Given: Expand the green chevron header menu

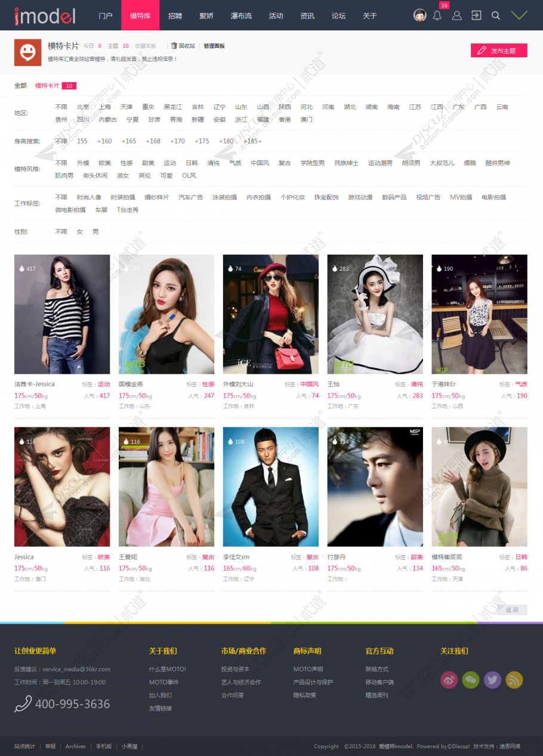Looking at the screenshot, I should point(519,16).
